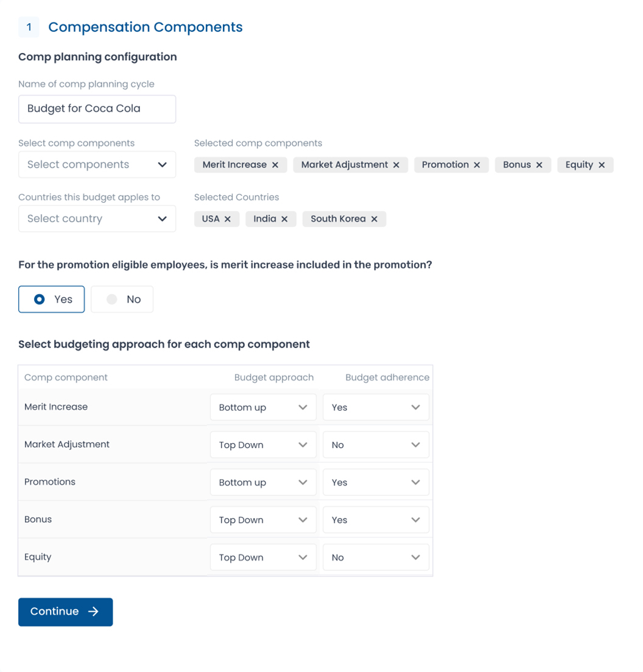Select Yes for merit increase in promotion
643x672 pixels.
[x=51, y=299]
